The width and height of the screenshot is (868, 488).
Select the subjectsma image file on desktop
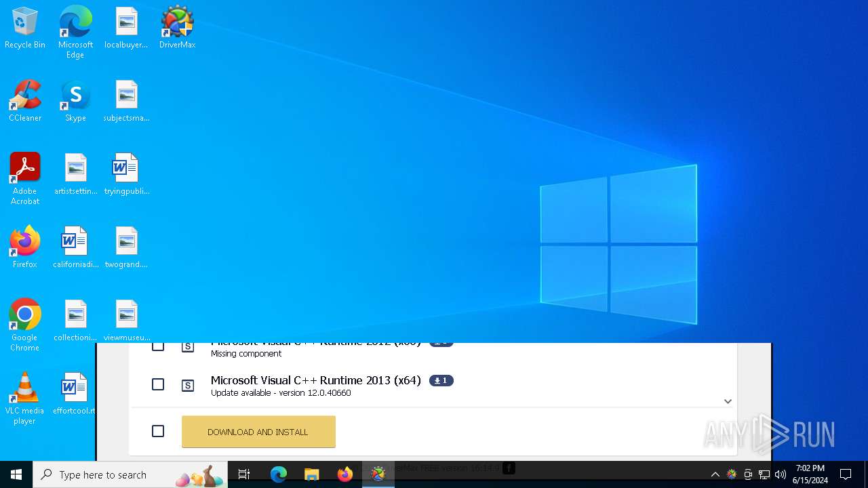(x=126, y=102)
